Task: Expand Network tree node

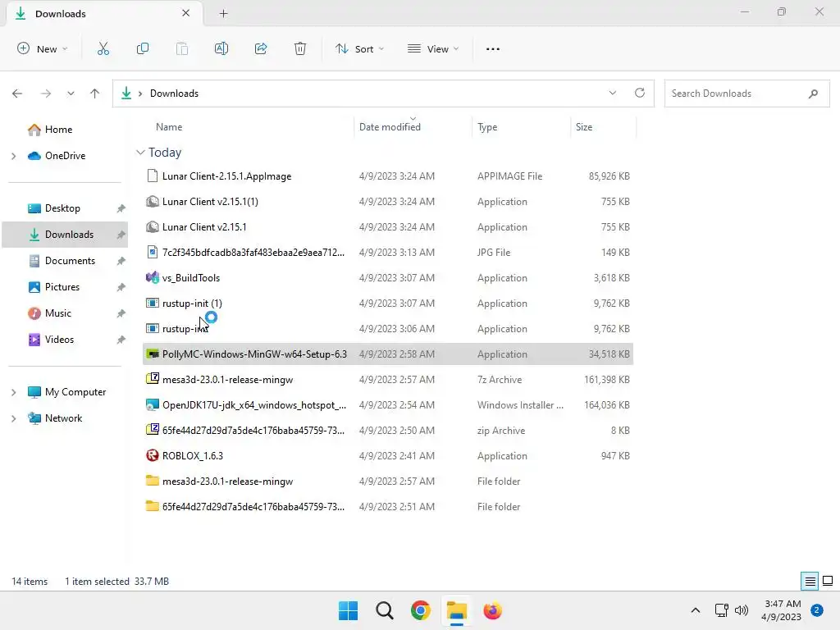Action: click(x=14, y=418)
